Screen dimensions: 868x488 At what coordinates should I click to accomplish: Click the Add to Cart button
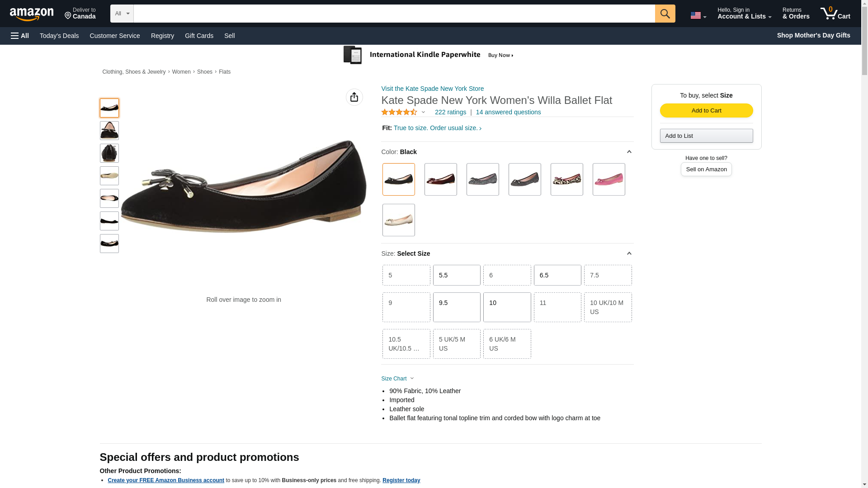(x=706, y=111)
